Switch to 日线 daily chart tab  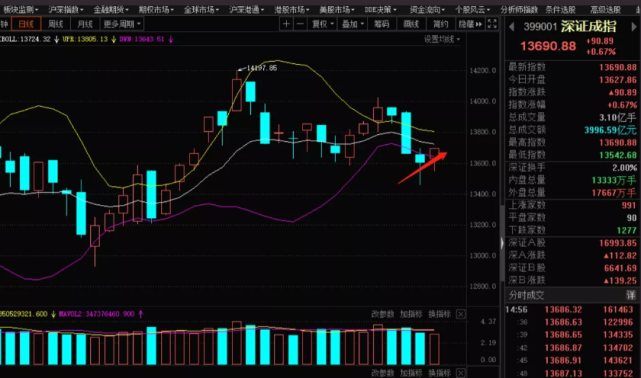(26, 24)
